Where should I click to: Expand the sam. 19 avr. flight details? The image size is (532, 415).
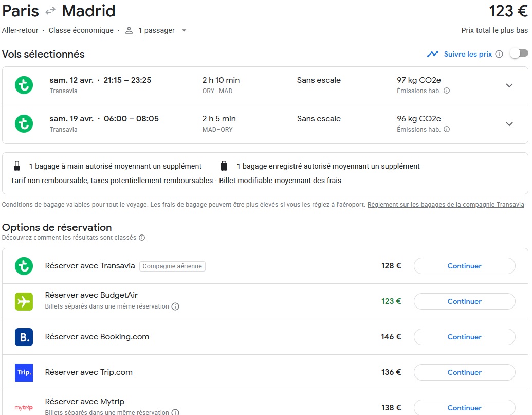click(x=509, y=124)
